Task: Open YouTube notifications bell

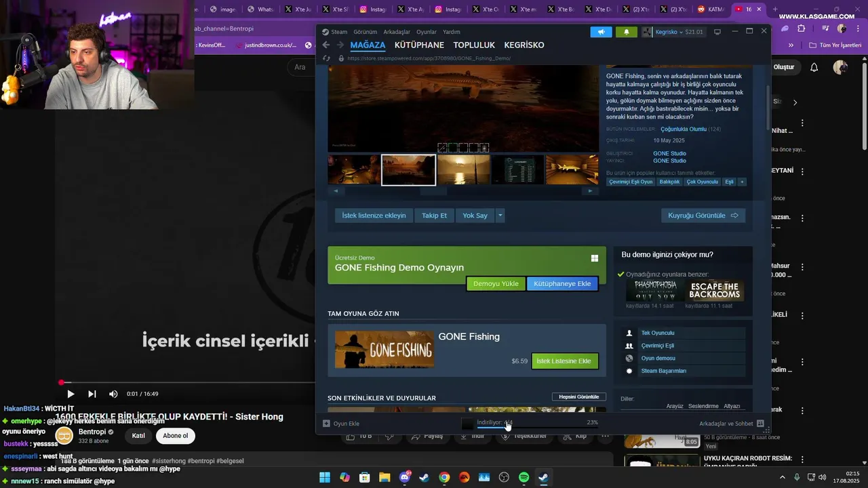Action: pyautogui.click(x=814, y=67)
